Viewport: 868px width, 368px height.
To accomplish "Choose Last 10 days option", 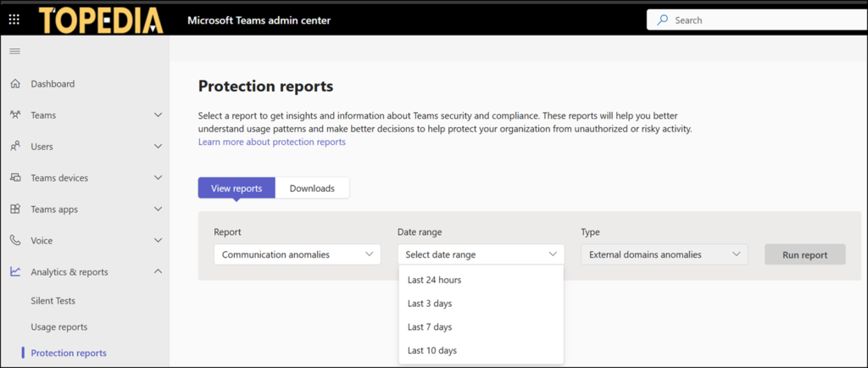I will [x=481, y=350].
